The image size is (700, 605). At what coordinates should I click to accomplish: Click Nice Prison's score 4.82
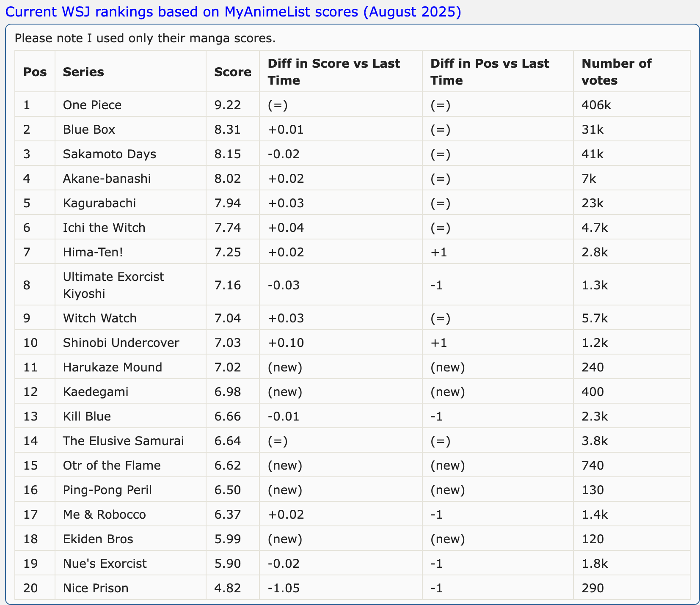(x=227, y=588)
